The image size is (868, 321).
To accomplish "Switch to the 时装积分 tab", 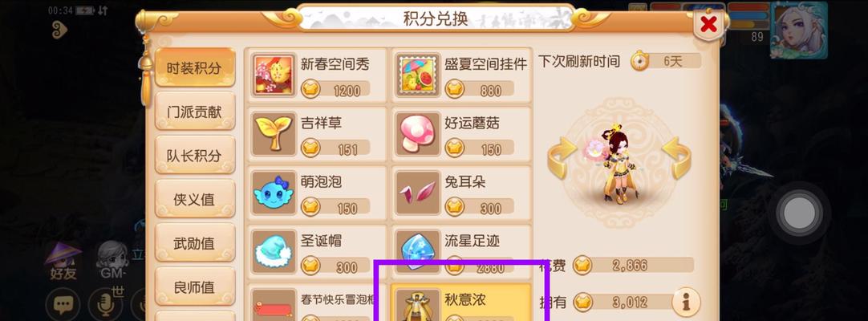I will coord(195,67).
